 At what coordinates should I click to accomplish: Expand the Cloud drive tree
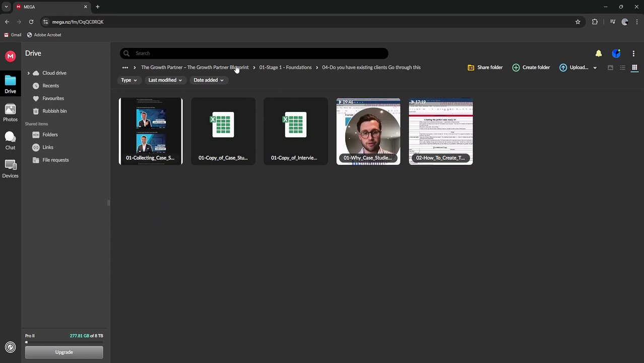tap(28, 73)
